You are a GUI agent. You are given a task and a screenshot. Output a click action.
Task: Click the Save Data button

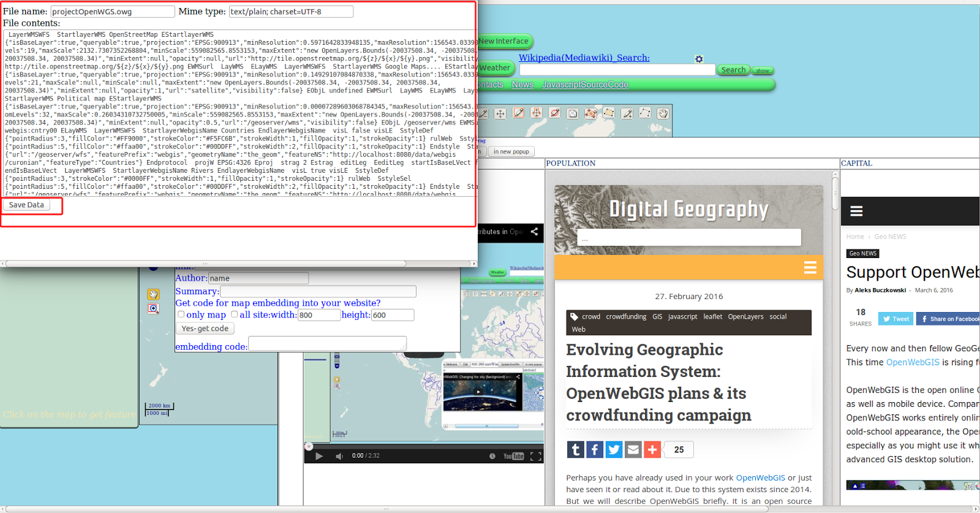tap(26, 205)
